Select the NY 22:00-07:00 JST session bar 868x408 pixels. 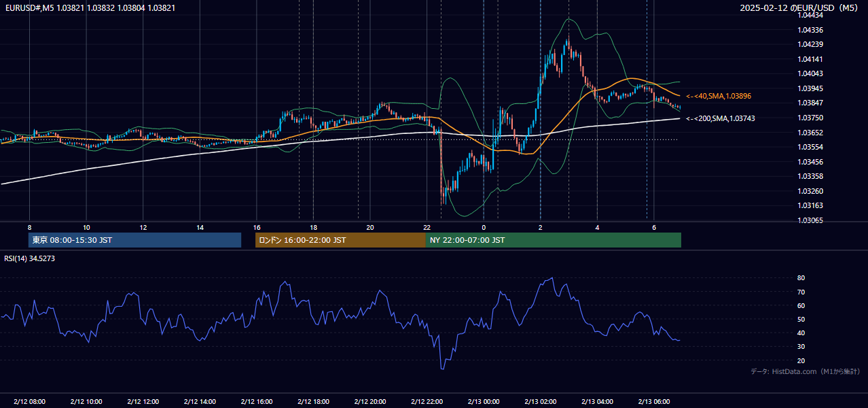click(x=554, y=240)
